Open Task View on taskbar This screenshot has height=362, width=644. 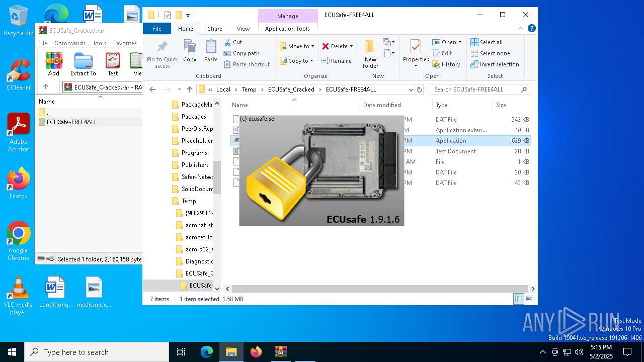coord(181,352)
